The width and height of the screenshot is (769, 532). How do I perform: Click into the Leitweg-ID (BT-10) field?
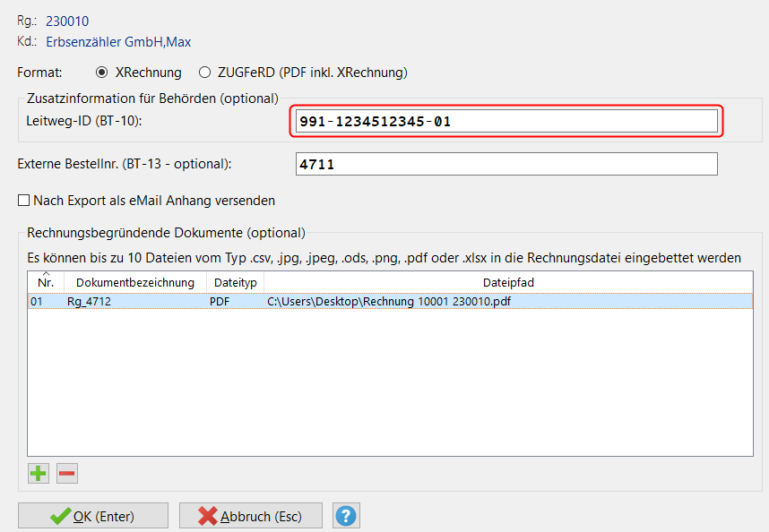coord(506,121)
